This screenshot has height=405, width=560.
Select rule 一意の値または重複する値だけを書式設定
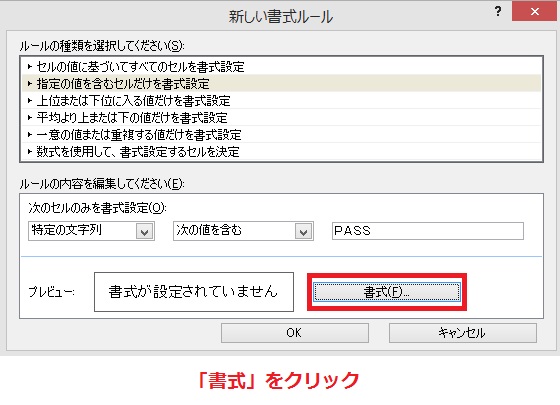click(x=281, y=135)
